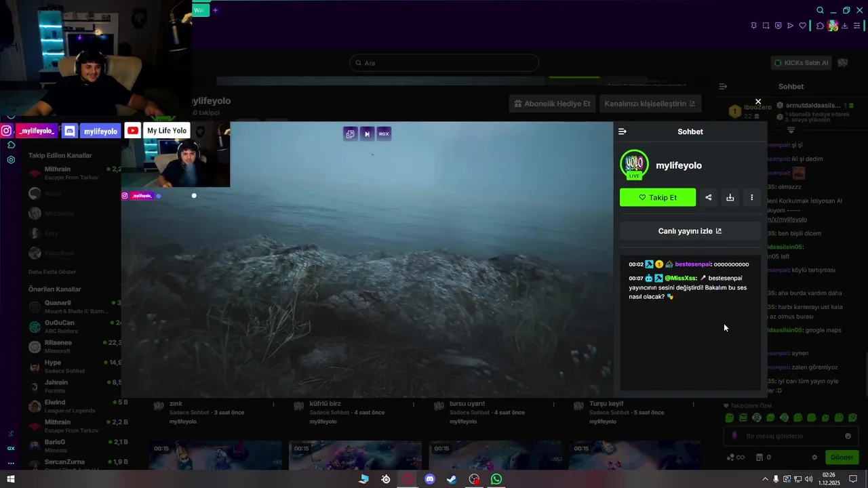Click the GX icon in browser sidebar
The width and height of the screenshot is (868, 488).
click(11, 448)
